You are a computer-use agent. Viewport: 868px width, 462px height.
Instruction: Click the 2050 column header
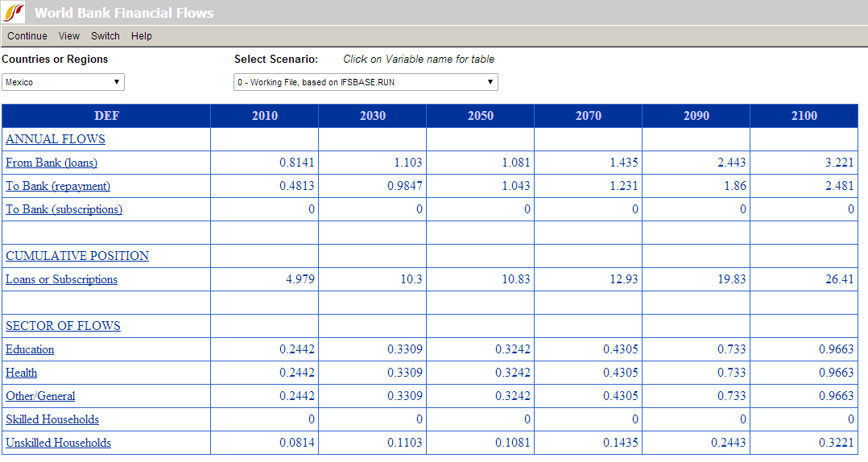click(x=481, y=116)
